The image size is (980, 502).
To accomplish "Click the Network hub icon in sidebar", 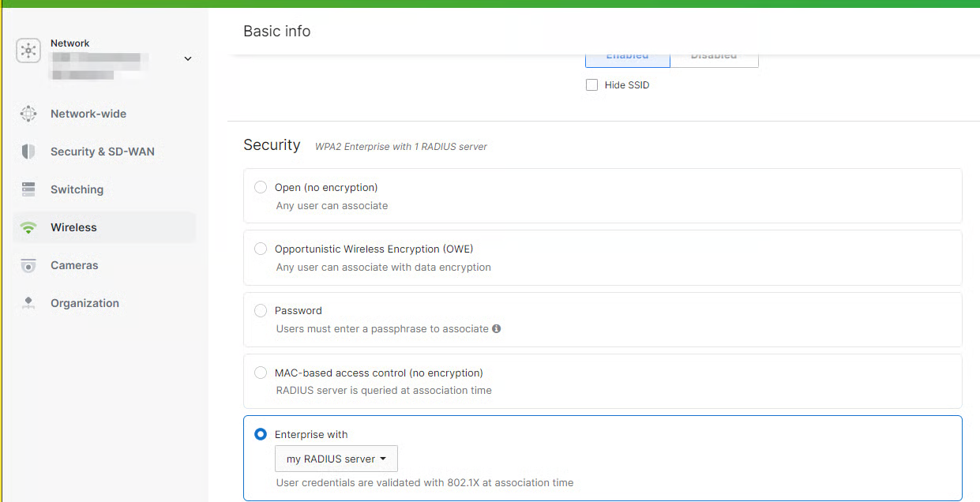I will point(28,51).
